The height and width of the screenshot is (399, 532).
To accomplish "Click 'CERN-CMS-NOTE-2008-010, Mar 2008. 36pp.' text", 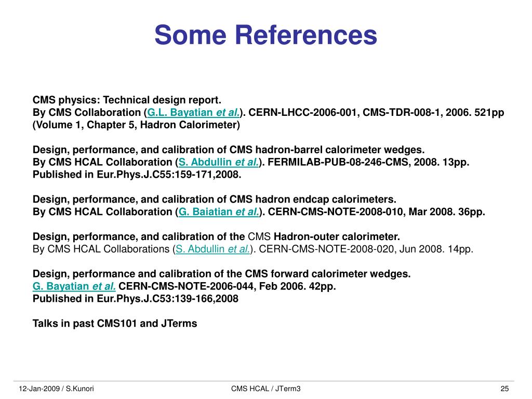I will (x=376, y=212).
